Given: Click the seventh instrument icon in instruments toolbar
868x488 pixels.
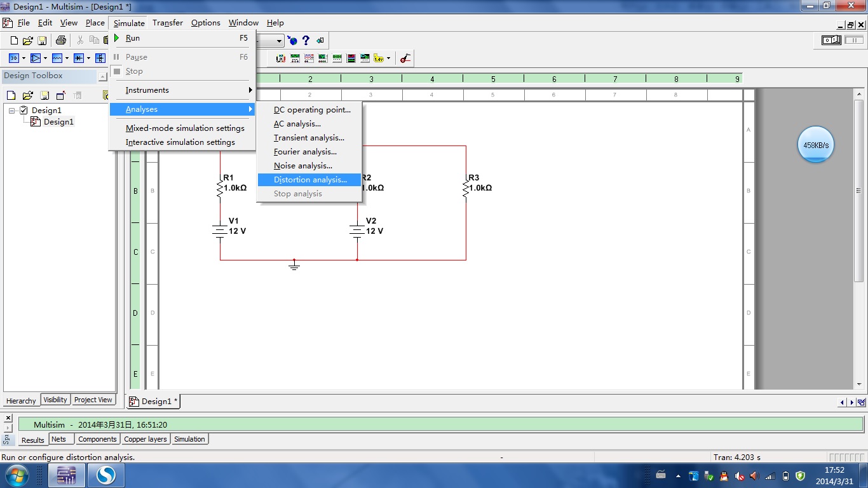Looking at the screenshot, I should (365, 58).
